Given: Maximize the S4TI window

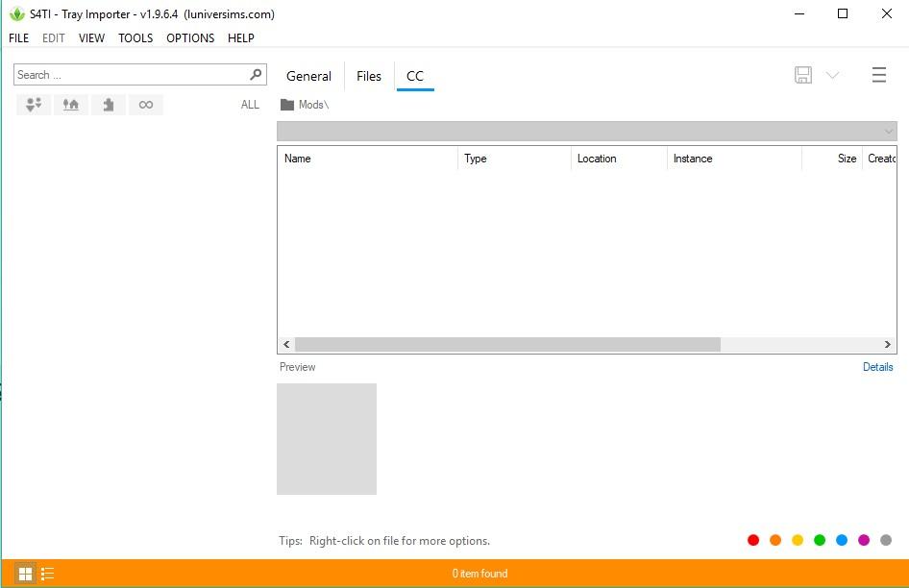Looking at the screenshot, I should coord(843,13).
